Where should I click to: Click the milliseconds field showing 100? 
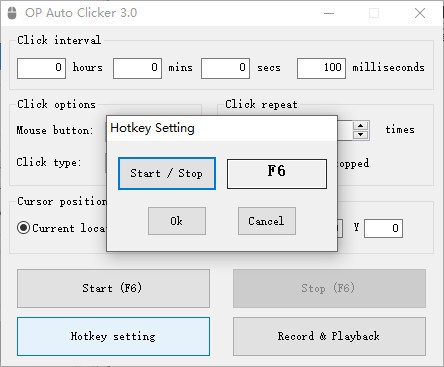click(x=321, y=68)
